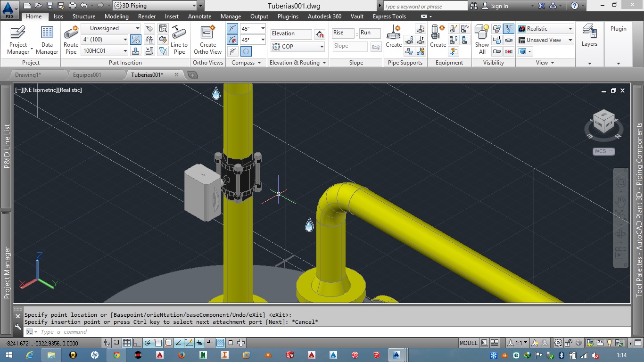The image size is (644, 362).
Task: Click the WCS coordinate system button
Action: (604, 151)
